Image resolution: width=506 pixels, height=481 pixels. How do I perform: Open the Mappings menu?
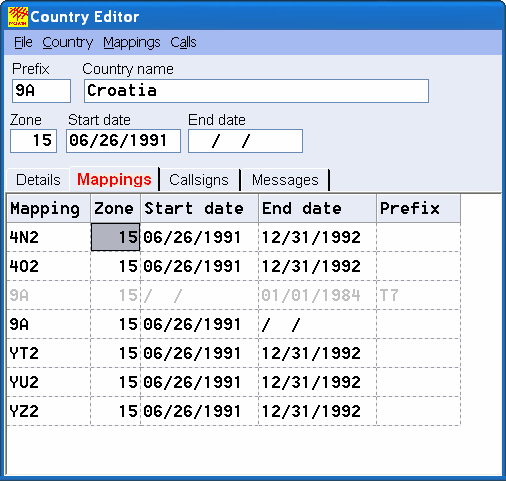tap(132, 43)
